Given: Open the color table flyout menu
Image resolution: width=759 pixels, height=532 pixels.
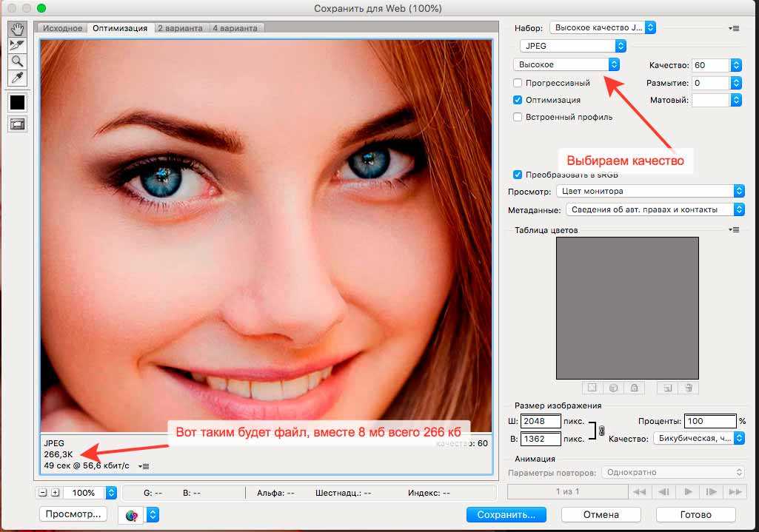Looking at the screenshot, I should click(734, 229).
